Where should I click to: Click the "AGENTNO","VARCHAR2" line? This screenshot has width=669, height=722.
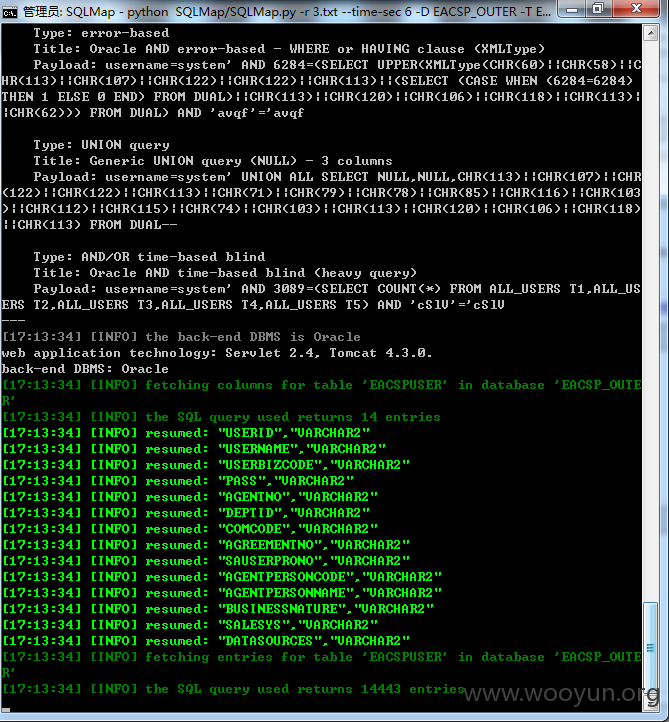(190, 497)
